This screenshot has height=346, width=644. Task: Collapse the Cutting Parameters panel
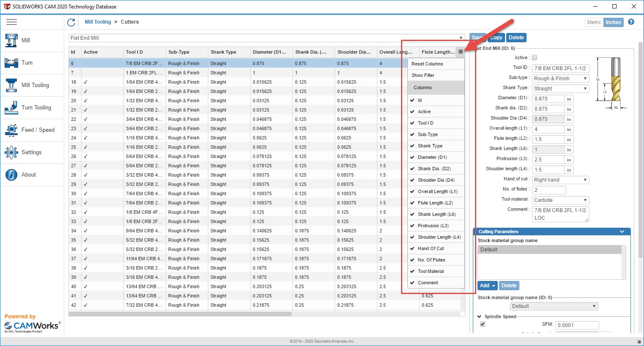click(622, 232)
